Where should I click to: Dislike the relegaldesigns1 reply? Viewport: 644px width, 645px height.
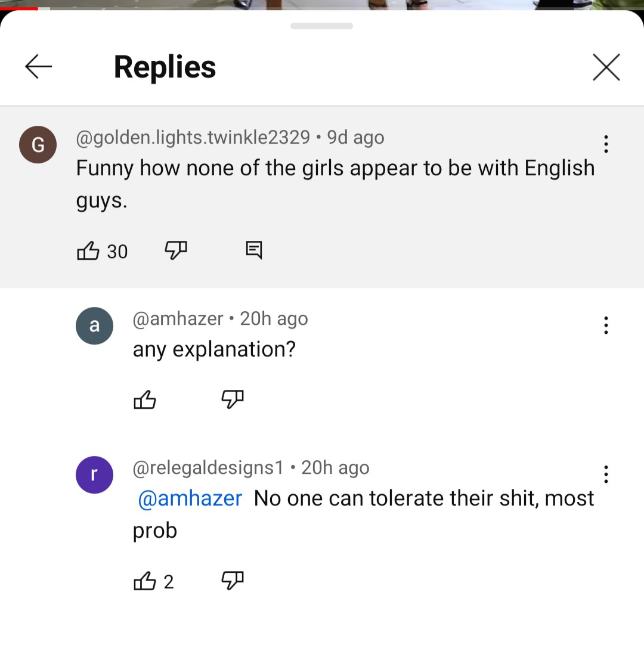click(233, 581)
